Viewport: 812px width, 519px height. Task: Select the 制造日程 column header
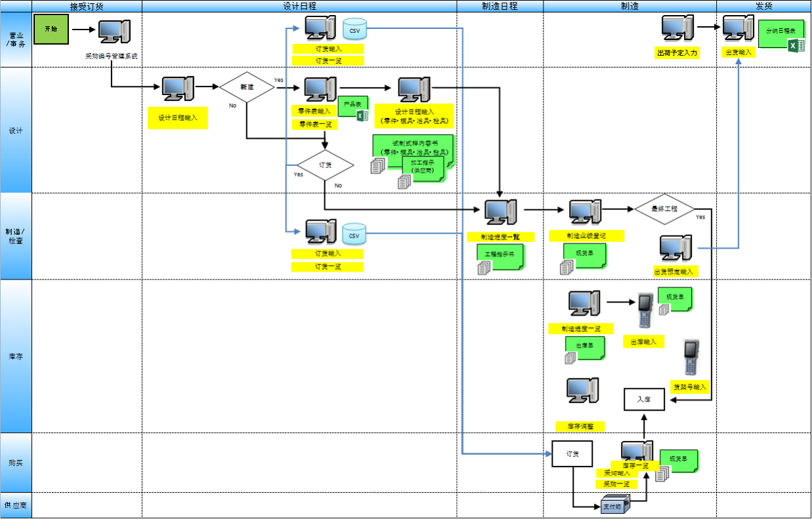[x=500, y=6]
